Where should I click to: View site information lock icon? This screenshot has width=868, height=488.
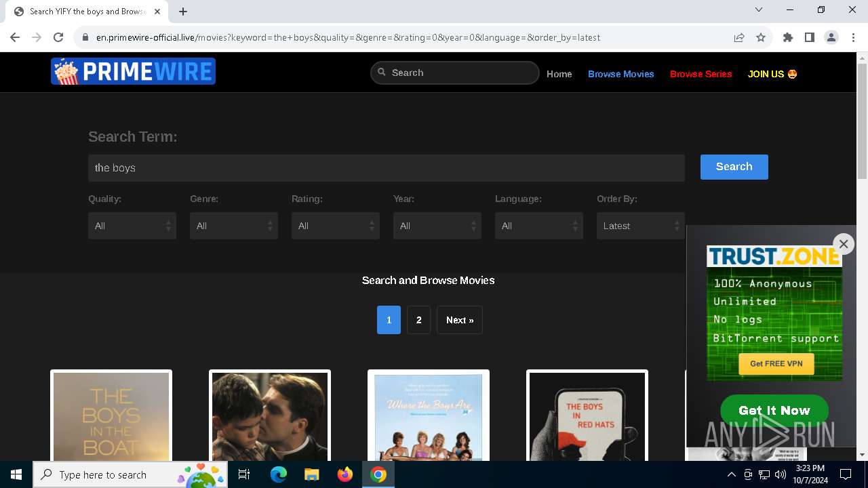coord(85,37)
